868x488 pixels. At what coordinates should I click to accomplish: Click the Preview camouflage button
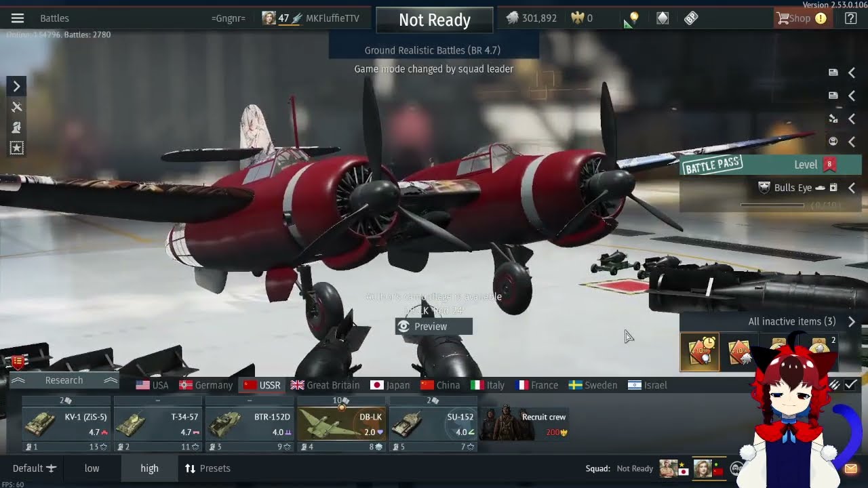pyautogui.click(x=434, y=327)
